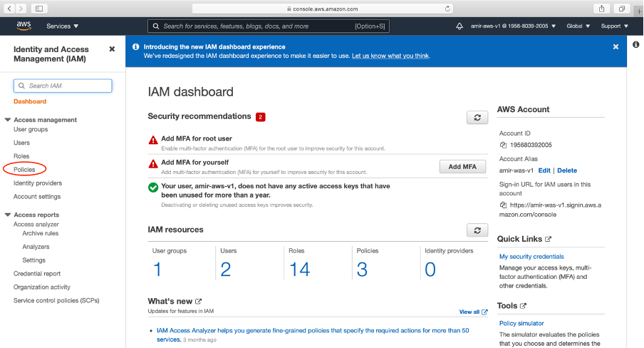Refresh IAM resources
The width and height of the screenshot is (644, 348).
click(477, 230)
